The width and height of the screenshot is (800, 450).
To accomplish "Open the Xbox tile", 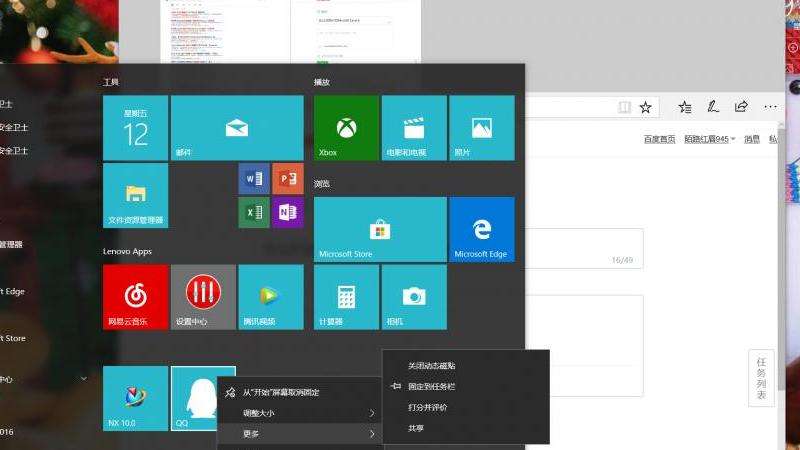I will click(346, 128).
